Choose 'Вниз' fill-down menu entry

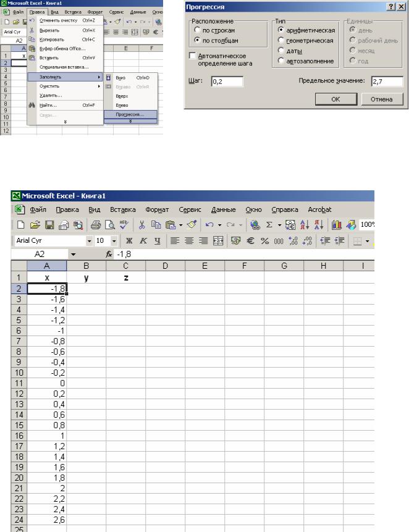click(x=130, y=78)
